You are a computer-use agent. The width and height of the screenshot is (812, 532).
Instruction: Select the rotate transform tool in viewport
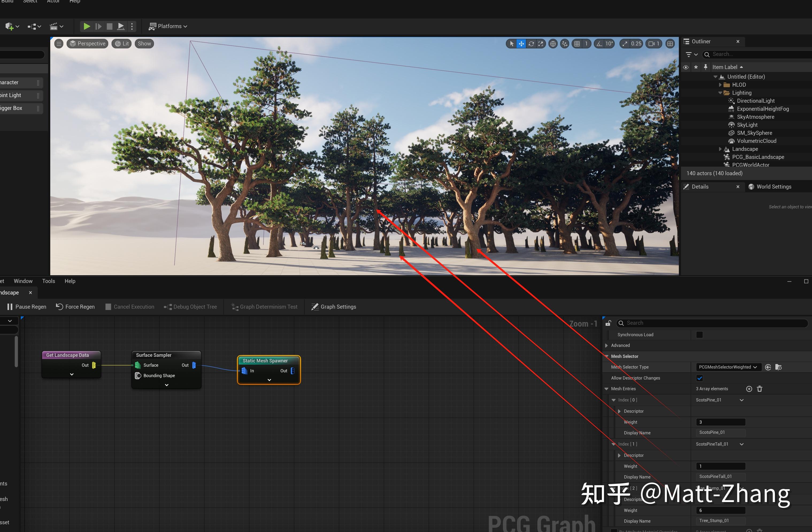[531, 44]
